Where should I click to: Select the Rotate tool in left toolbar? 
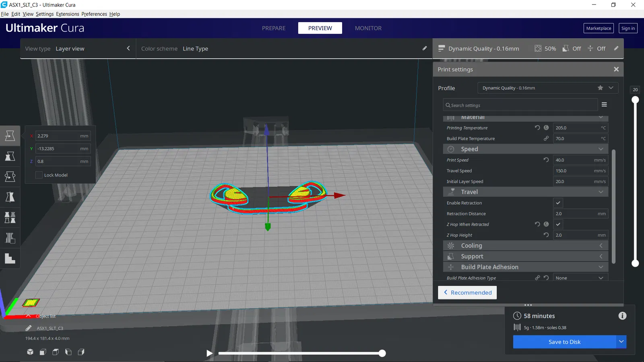[x=10, y=177]
